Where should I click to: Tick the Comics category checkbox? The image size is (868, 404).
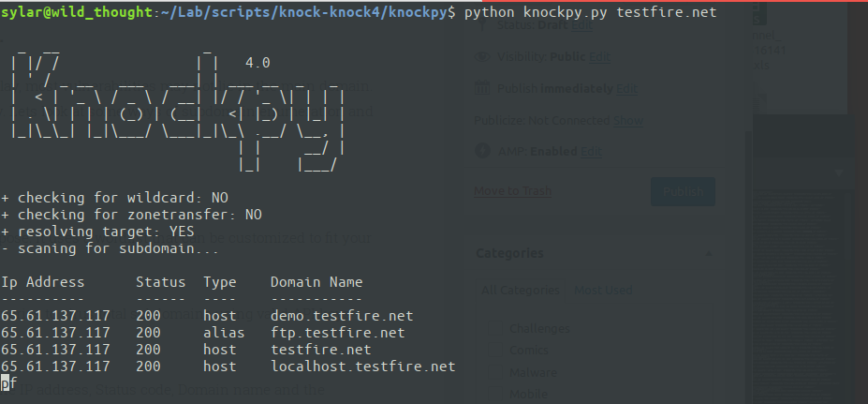[x=495, y=351]
